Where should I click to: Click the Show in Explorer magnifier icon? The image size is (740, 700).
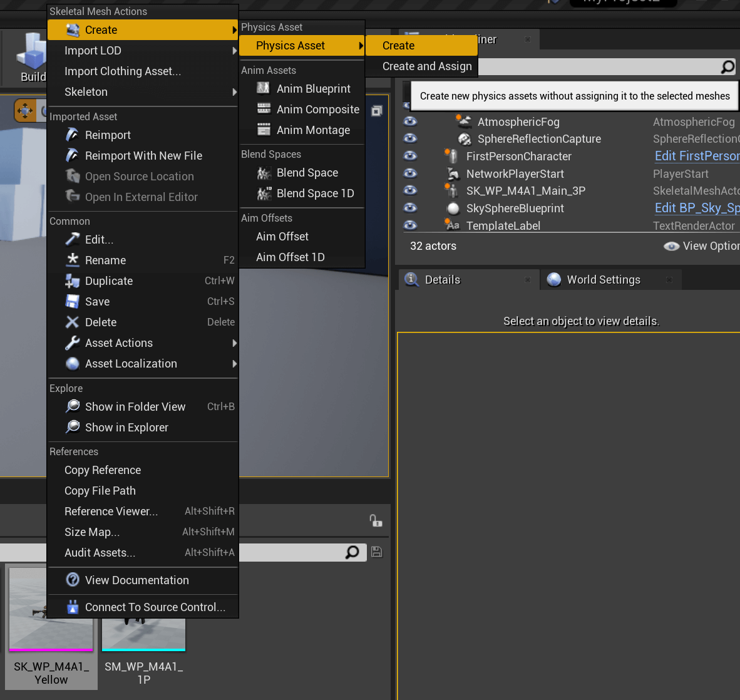point(72,427)
